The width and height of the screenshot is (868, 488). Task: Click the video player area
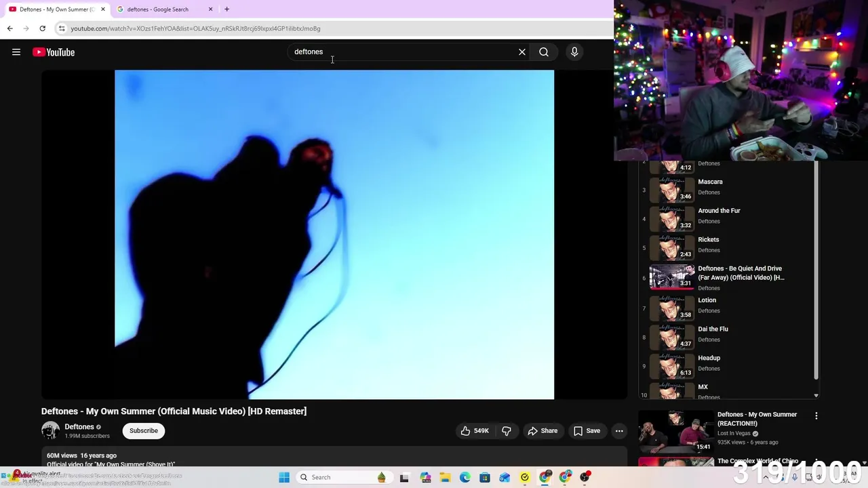[x=334, y=235]
